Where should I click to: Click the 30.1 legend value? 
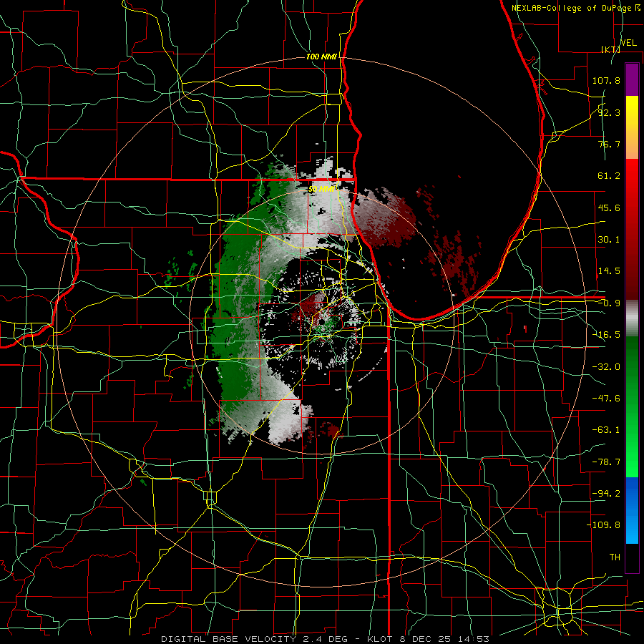point(609,240)
